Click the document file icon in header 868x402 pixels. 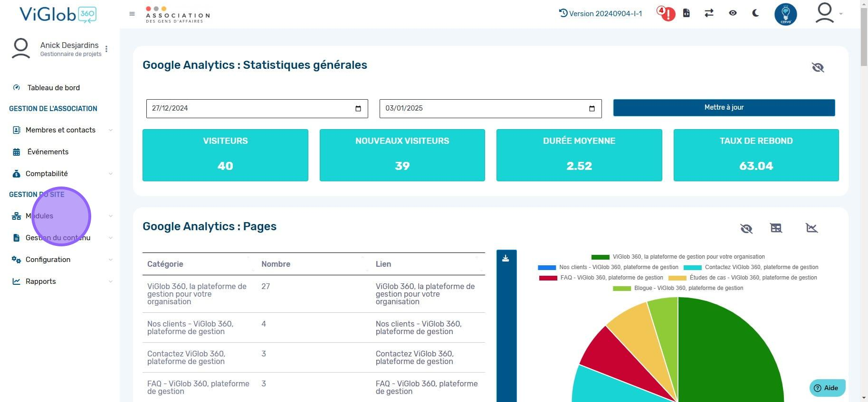click(x=686, y=13)
